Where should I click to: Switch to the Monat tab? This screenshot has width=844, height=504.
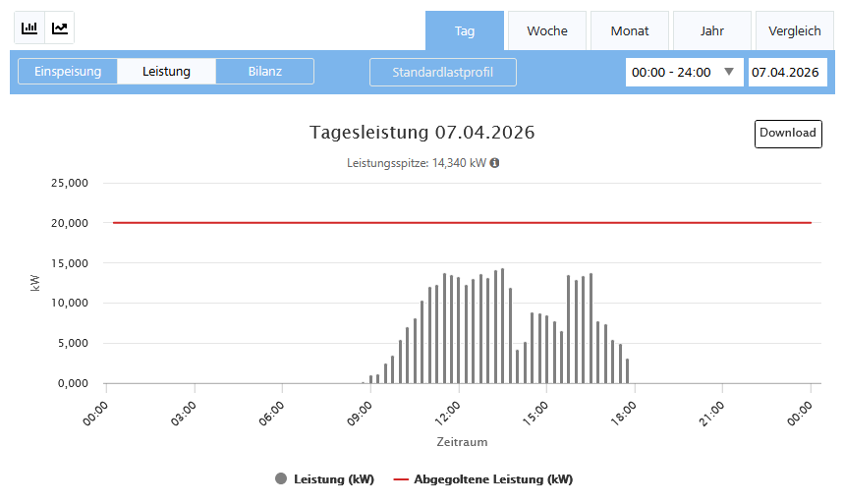630,30
